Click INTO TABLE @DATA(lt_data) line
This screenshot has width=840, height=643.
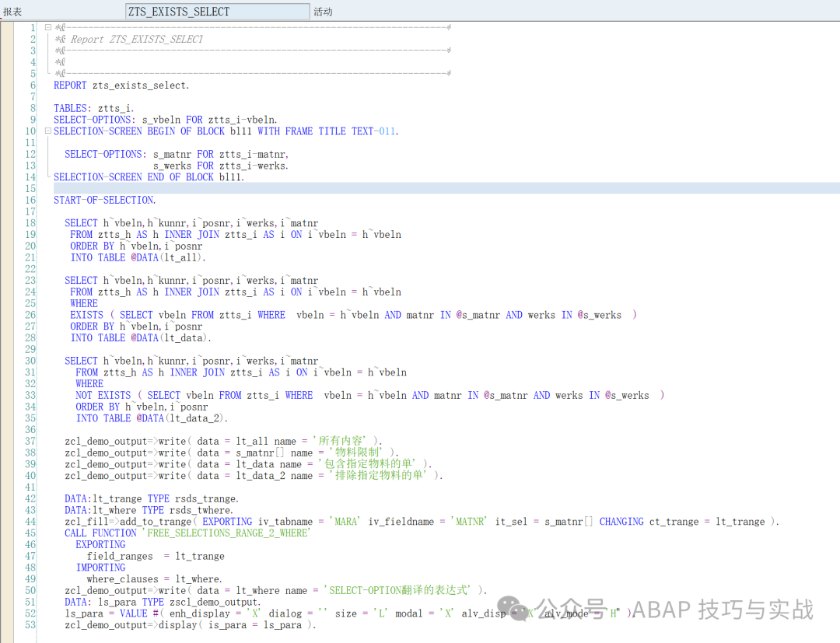[x=140, y=338]
